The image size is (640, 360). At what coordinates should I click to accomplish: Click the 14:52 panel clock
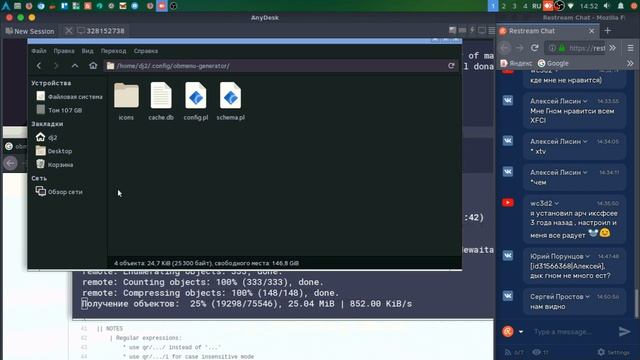(589, 6)
